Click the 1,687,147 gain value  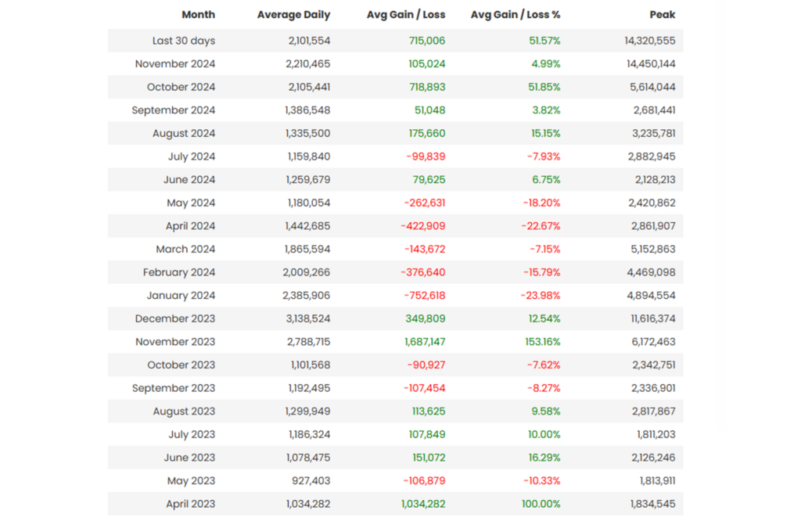click(x=425, y=342)
